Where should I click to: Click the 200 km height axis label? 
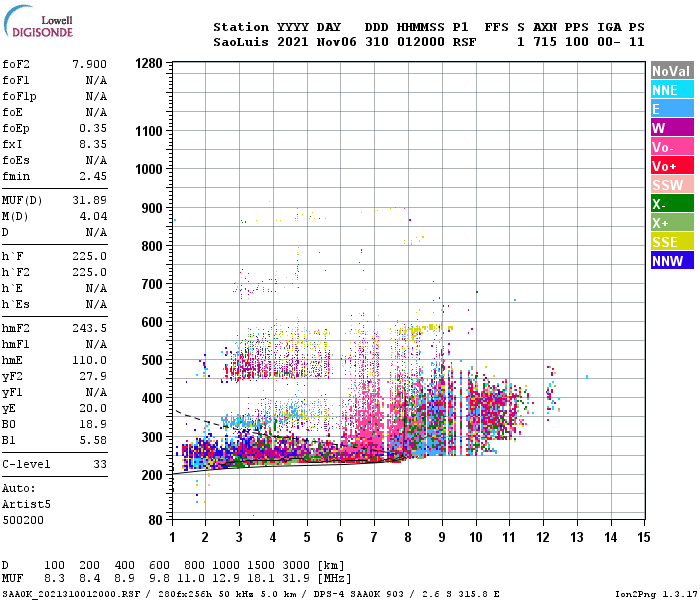(x=152, y=475)
